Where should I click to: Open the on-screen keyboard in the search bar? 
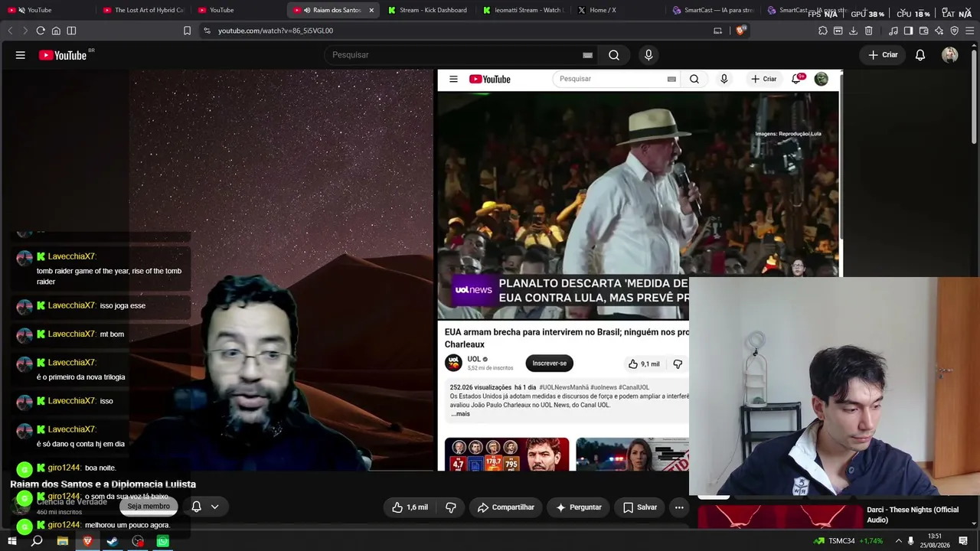(587, 55)
